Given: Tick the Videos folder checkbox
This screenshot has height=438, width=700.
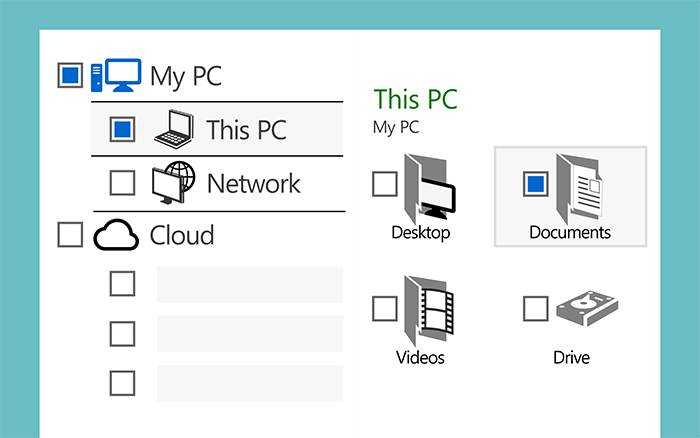Looking at the screenshot, I should 385,309.
